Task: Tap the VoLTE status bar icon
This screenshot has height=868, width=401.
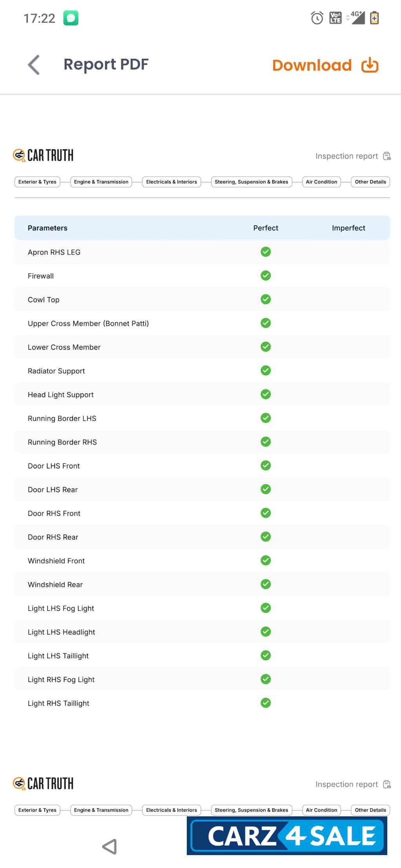Action: (x=336, y=18)
